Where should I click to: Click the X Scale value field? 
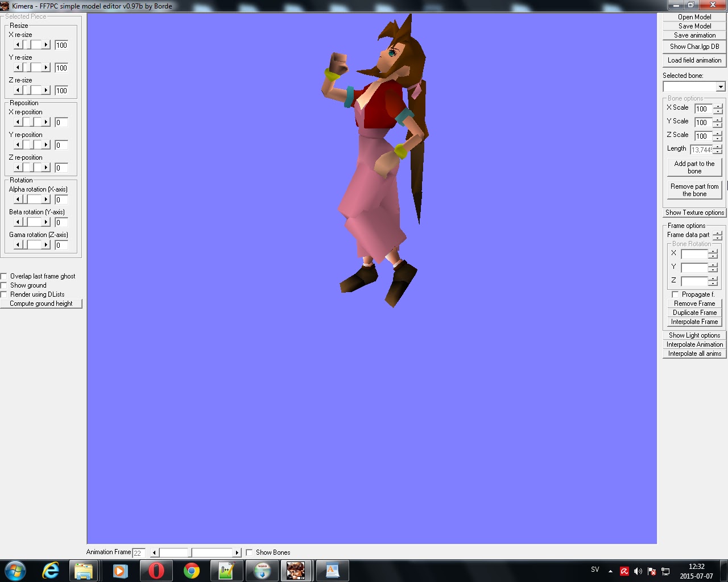click(704, 109)
